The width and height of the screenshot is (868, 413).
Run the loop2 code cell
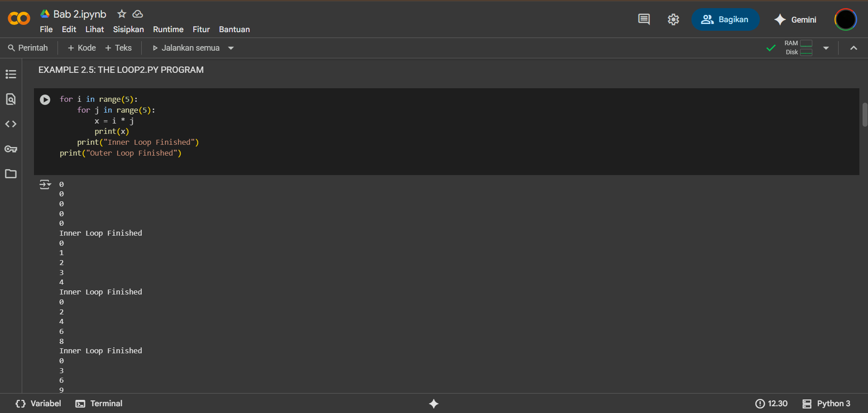pyautogui.click(x=45, y=100)
